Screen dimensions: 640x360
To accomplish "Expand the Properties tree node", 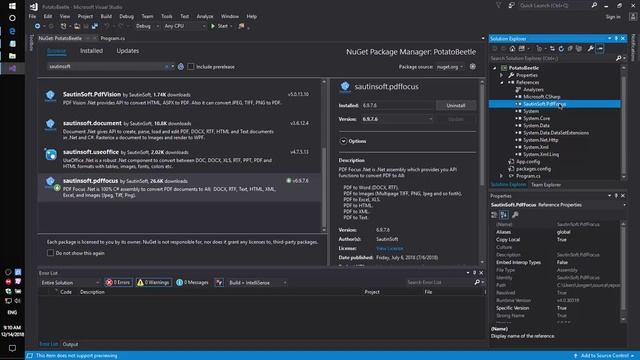I will pyautogui.click(x=502, y=75).
